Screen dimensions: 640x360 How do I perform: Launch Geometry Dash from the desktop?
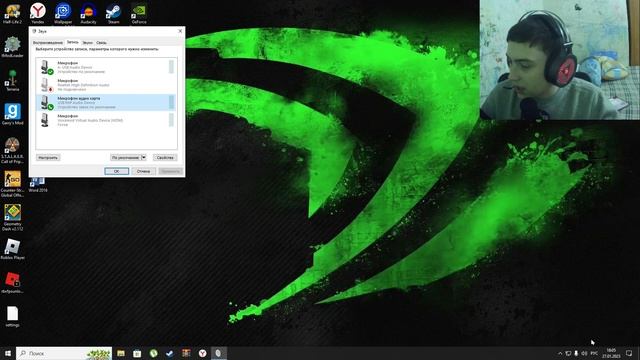[12, 218]
